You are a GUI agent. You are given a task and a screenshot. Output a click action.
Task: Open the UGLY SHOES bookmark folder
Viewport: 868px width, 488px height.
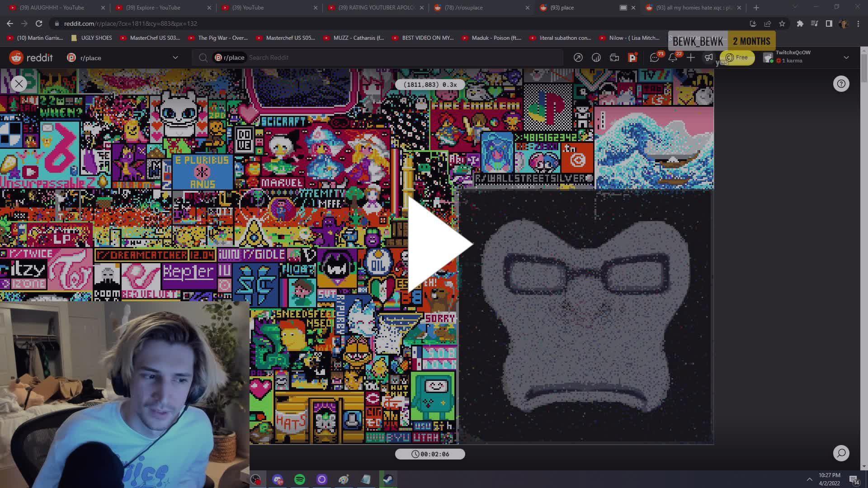tap(92, 38)
